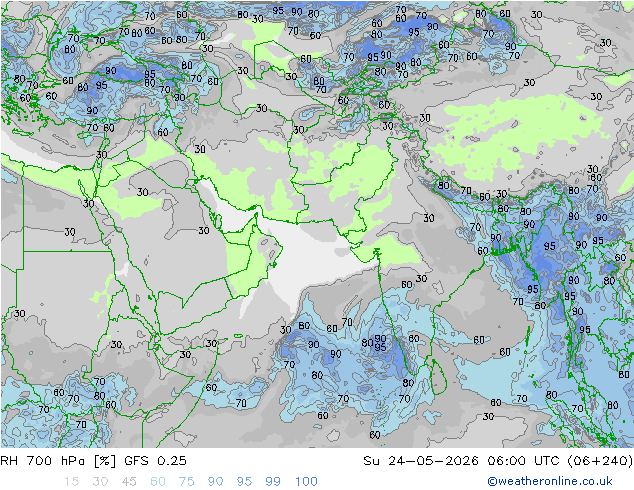Viewport: 634px width, 490px height.
Task: Click legend value 15
Action: [x=71, y=481]
